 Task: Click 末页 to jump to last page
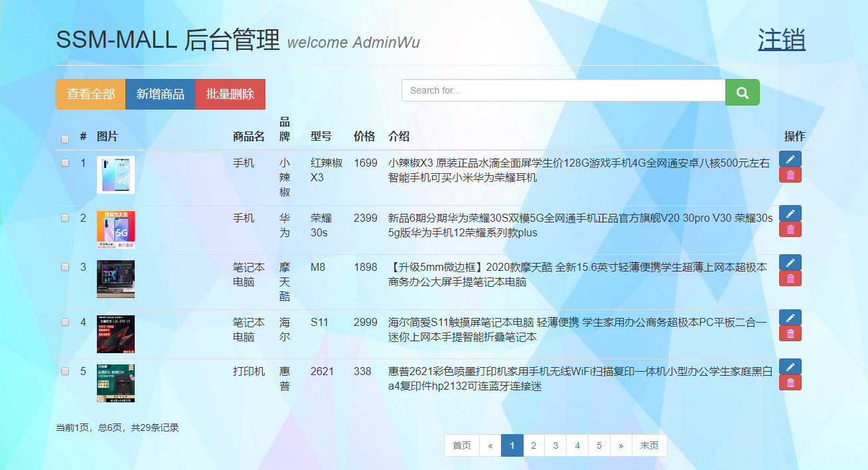[x=649, y=445]
